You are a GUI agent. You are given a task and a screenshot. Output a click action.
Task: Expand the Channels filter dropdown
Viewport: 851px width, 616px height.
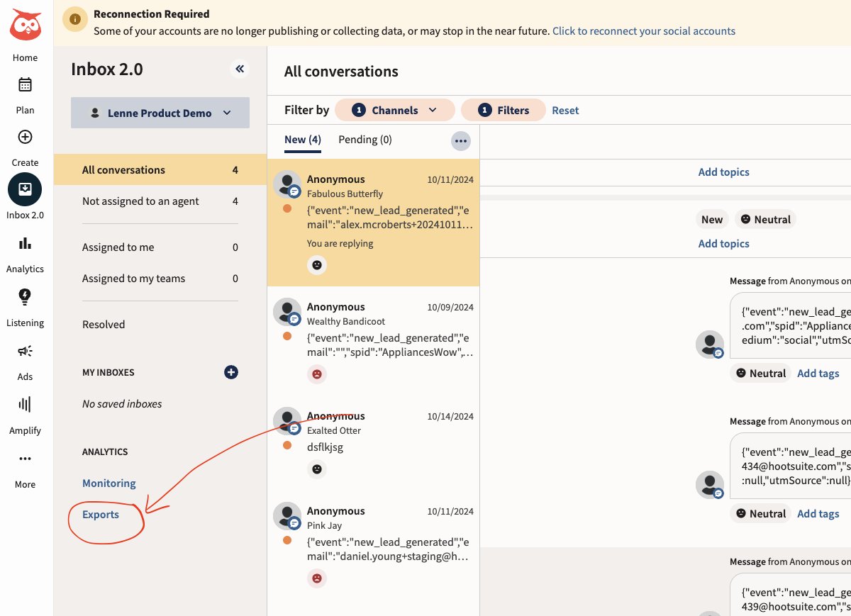click(394, 110)
